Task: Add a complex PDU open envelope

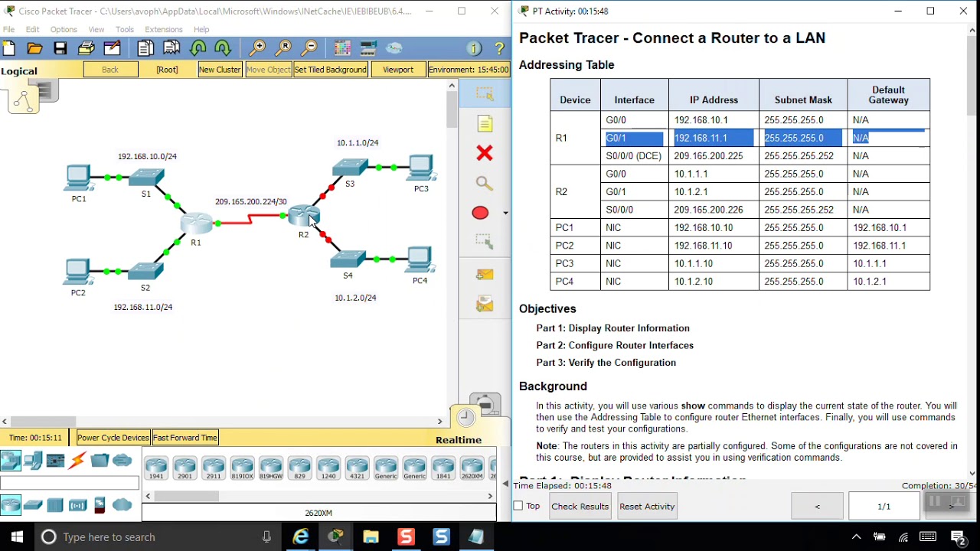Action: click(x=485, y=304)
